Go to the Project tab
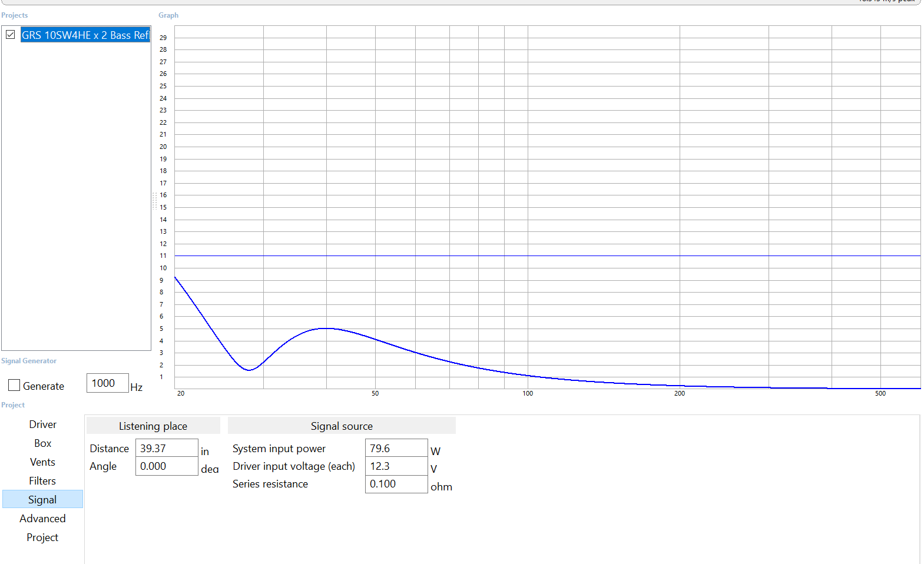This screenshot has height=564, width=924. 42,538
